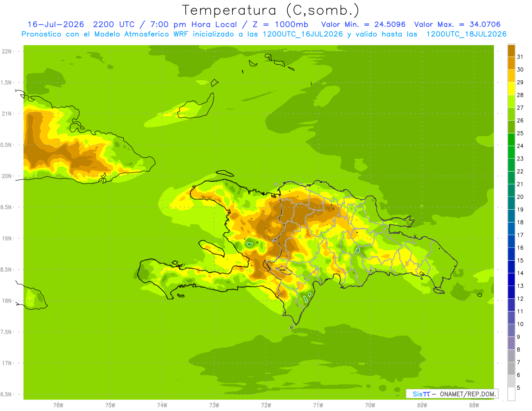This screenshot has width=532, height=411.
Task: Click the yellow swatch between 28 and 29
Action: [511, 89]
